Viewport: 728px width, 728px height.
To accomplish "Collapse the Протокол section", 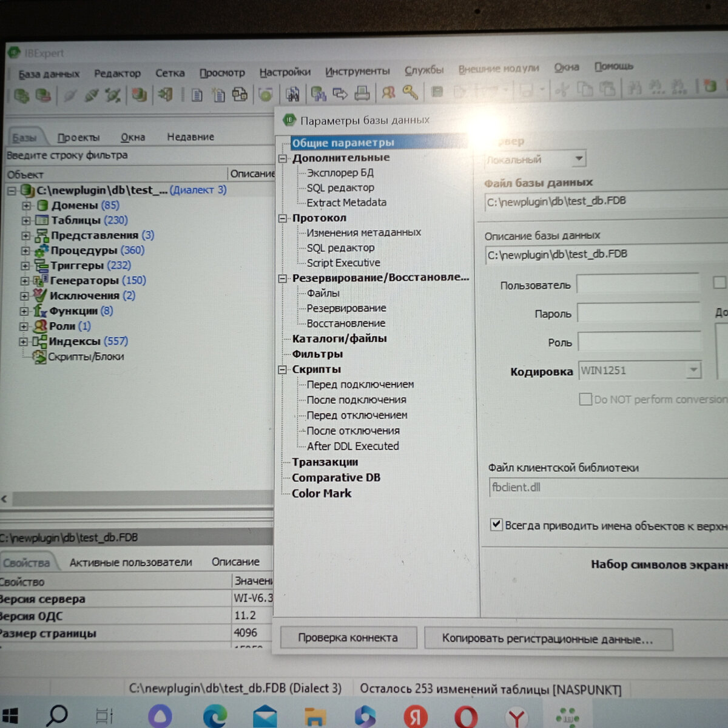I will point(283,218).
